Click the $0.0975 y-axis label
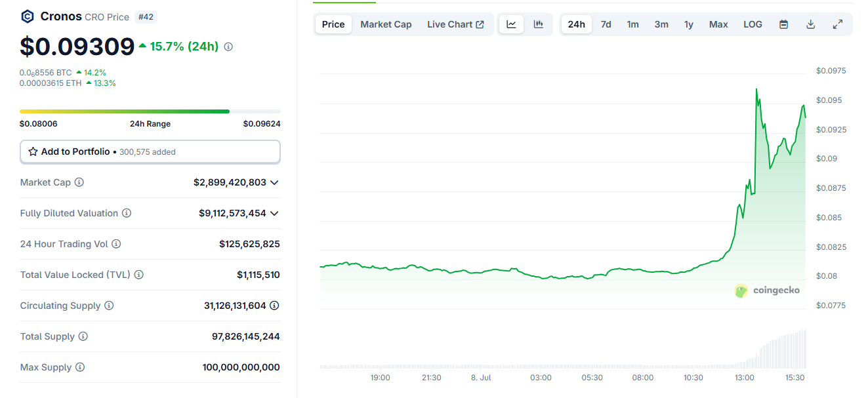The height and width of the screenshot is (398, 868). click(831, 71)
